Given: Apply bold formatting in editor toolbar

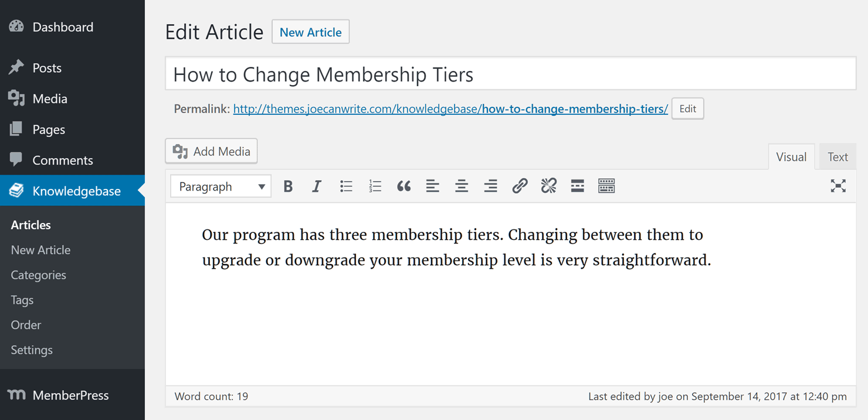Looking at the screenshot, I should click(288, 187).
